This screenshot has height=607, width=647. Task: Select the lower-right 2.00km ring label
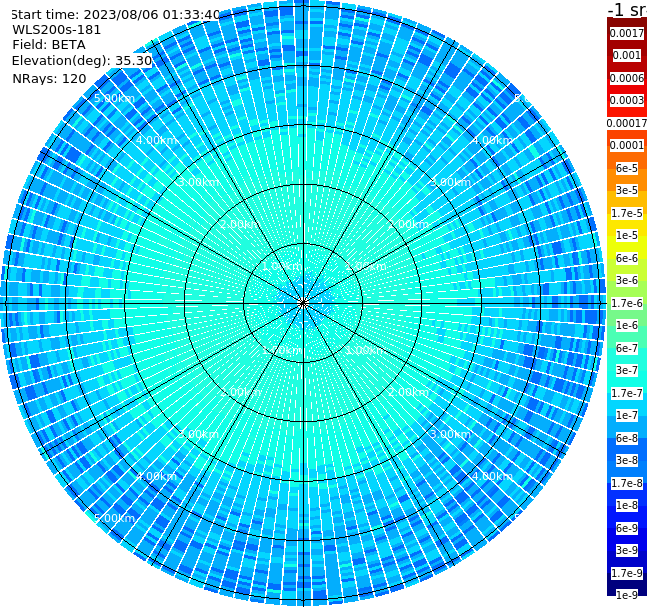tap(408, 392)
